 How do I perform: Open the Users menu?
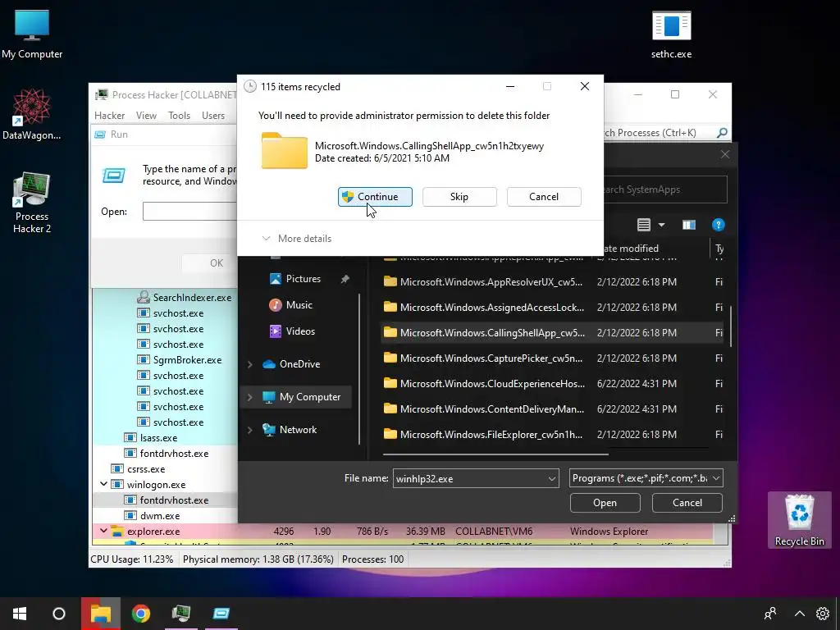[x=213, y=115]
